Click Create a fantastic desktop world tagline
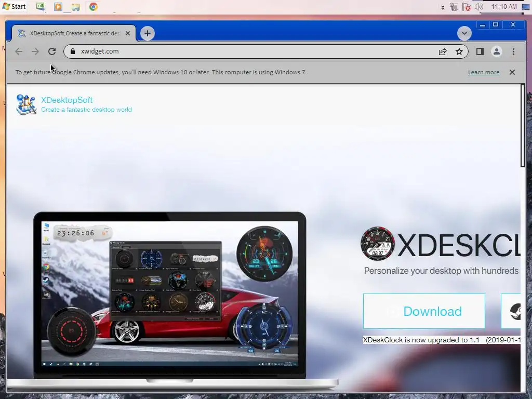 [87, 110]
